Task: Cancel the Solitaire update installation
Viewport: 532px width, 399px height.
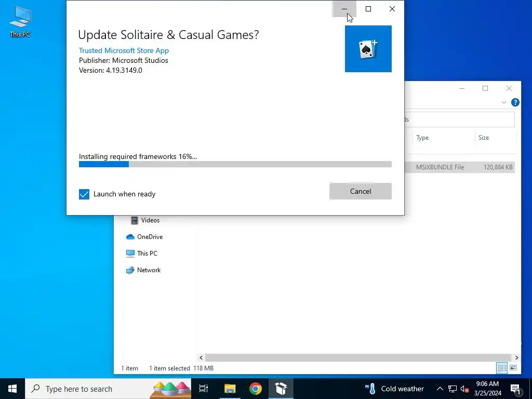Action: coord(361,191)
